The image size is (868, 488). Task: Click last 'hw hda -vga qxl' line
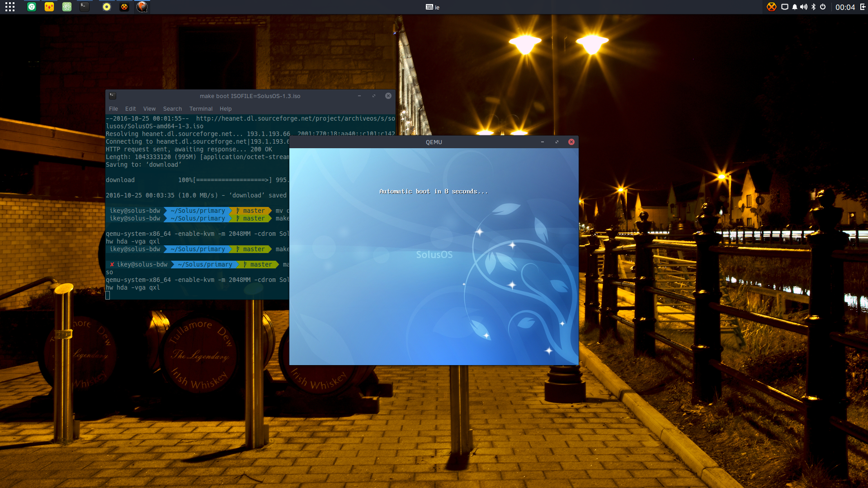(132, 288)
